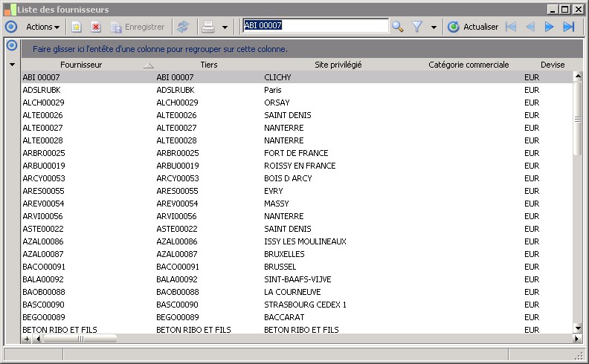Image resolution: width=589 pixels, height=364 pixels.
Task: Go to first record arrow icon
Action: [511, 27]
